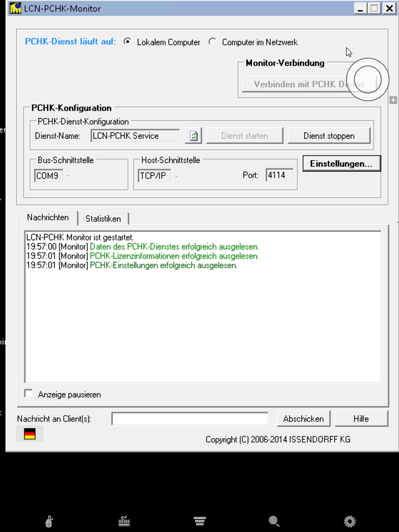Click the German flag language icon
Image resolution: width=399 pixels, height=532 pixels.
30,434
